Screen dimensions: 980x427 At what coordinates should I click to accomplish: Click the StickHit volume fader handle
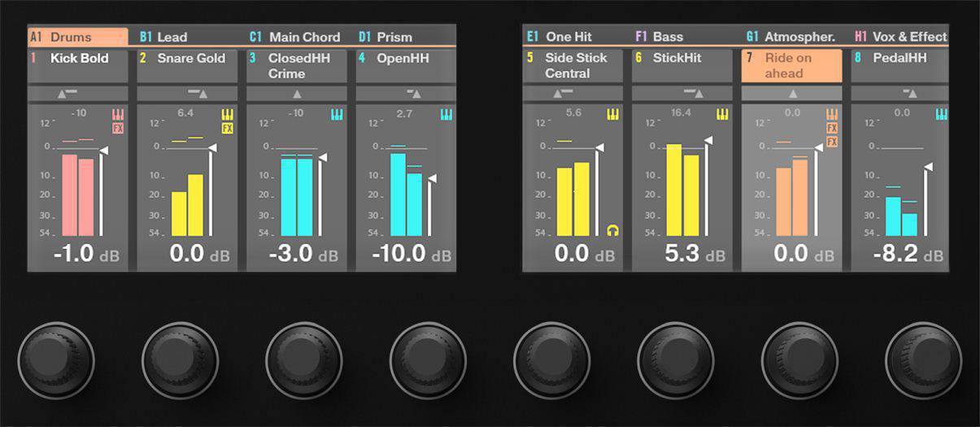[x=708, y=141]
